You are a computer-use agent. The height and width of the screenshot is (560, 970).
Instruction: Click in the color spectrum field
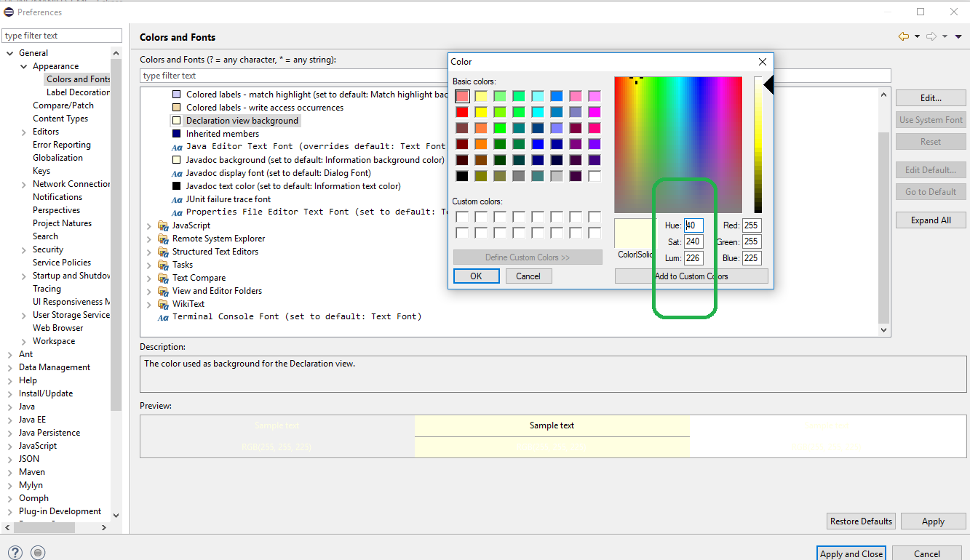pos(678,144)
